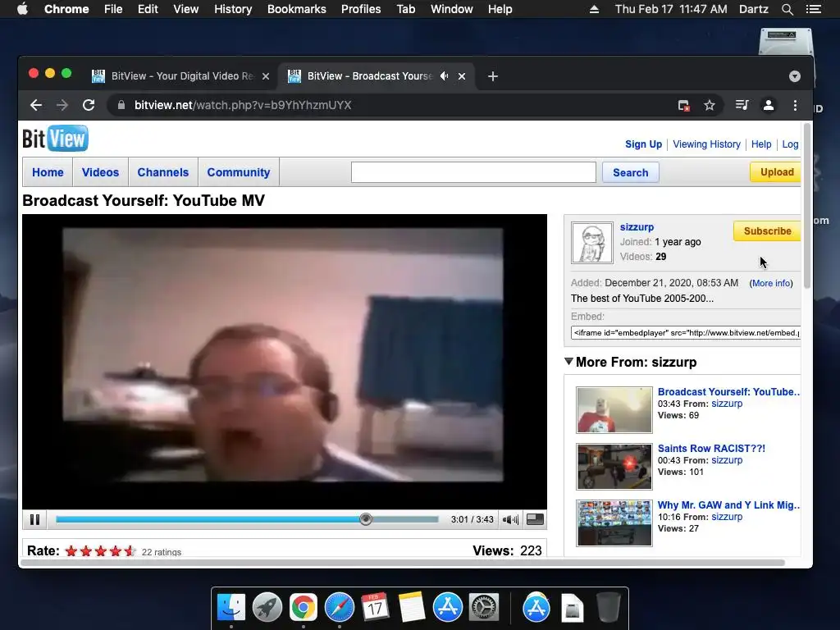Open the Spotlight search icon
Image resolution: width=840 pixels, height=630 pixels.
click(787, 9)
